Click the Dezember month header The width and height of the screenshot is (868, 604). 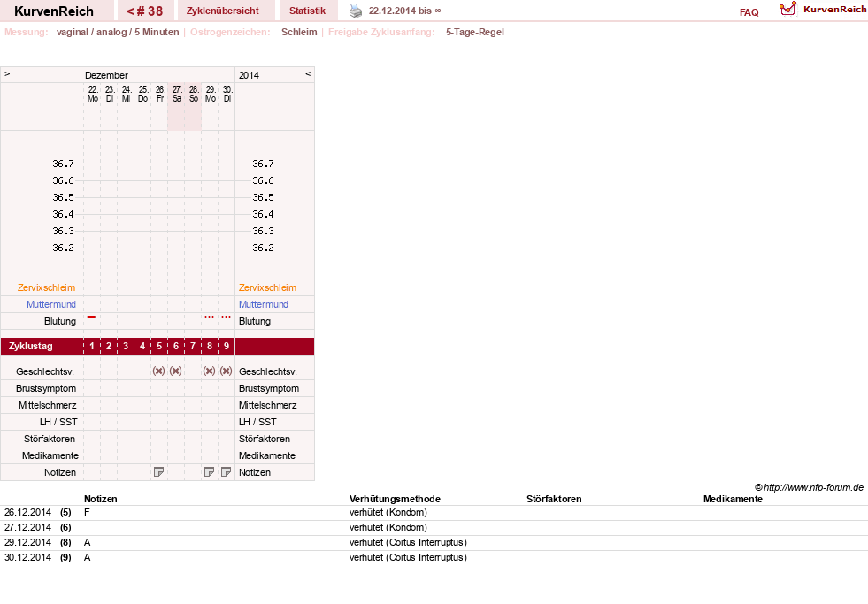pos(106,75)
